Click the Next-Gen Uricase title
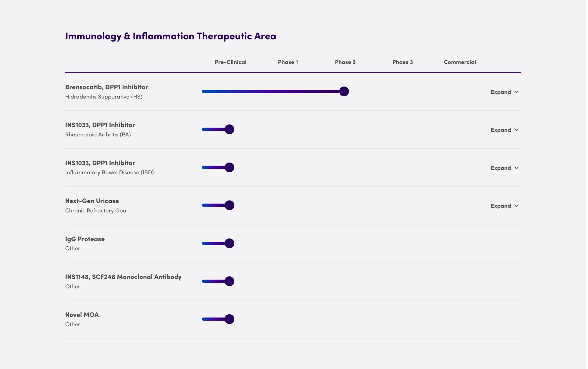The height and width of the screenshot is (369, 588). pyautogui.click(x=92, y=201)
